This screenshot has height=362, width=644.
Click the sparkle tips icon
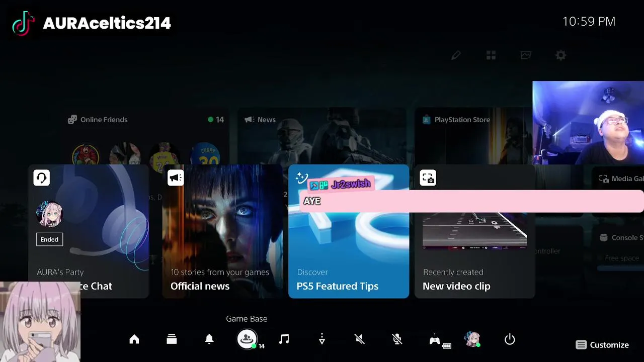302,177
